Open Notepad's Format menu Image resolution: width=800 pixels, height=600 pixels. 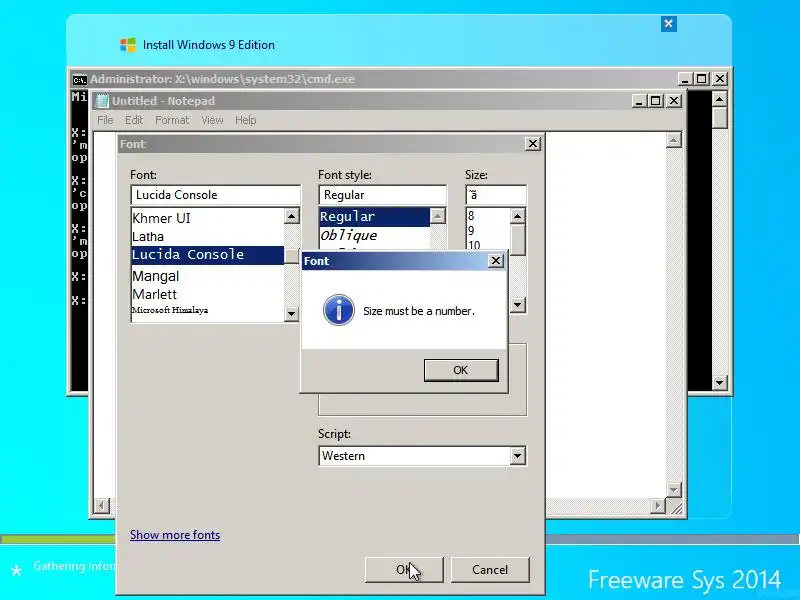pyautogui.click(x=172, y=120)
